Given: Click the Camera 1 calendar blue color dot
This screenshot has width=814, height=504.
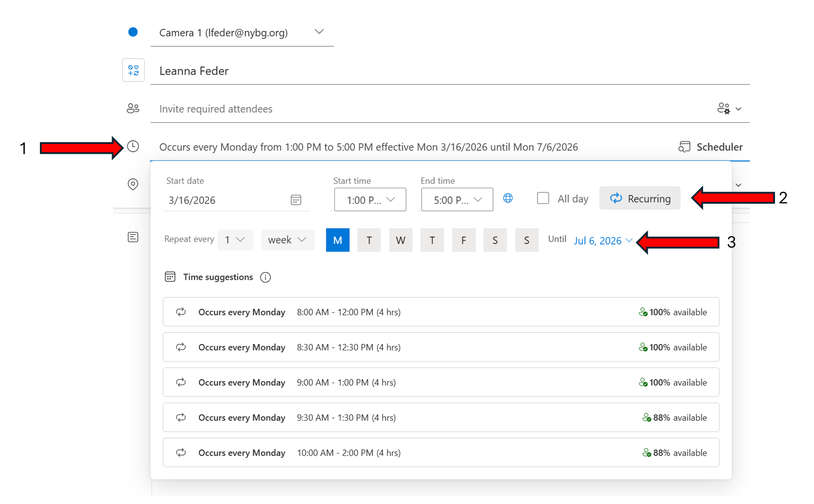Looking at the screenshot, I should [133, 32].
